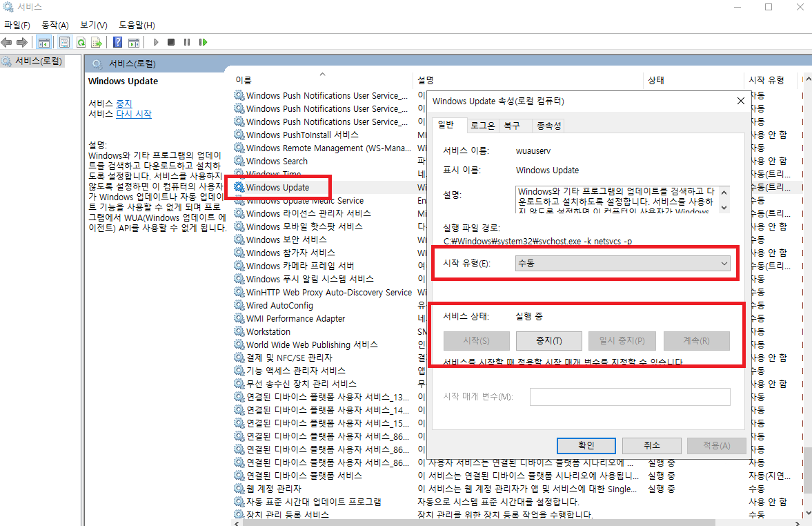The image size is (812, 526).
Task: Click the gear icon beside Windows Update row
Action: coord(239,187)
